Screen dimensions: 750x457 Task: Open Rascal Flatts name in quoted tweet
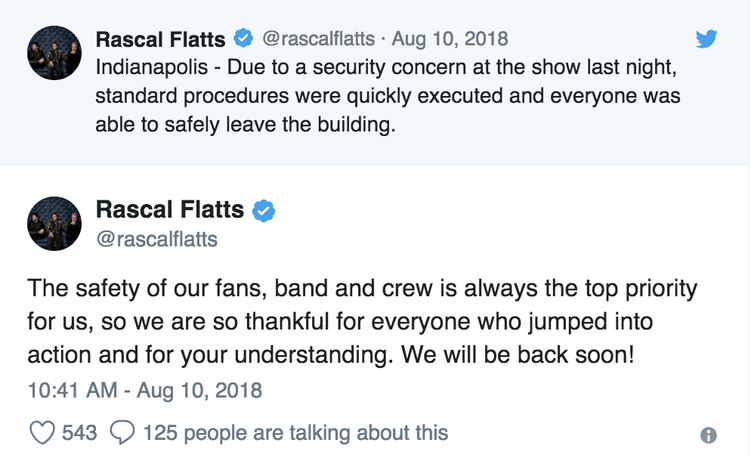(x=160, y=39)
